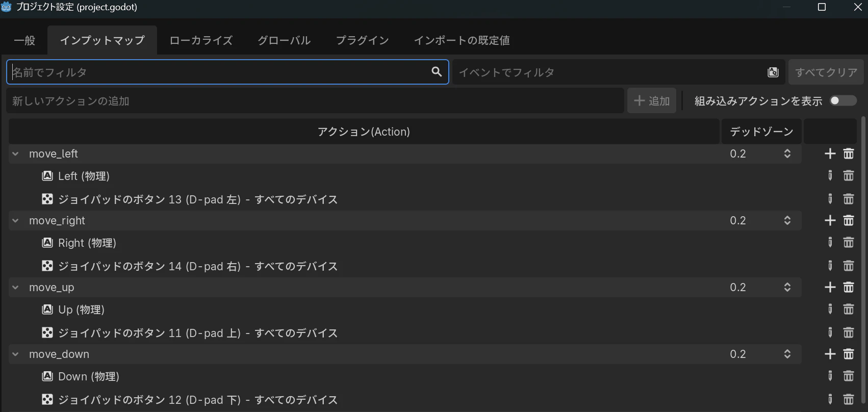Edit the D-pad 左 joypad button event
This screenshot has width=868, height=412.
tap(830, 199)
